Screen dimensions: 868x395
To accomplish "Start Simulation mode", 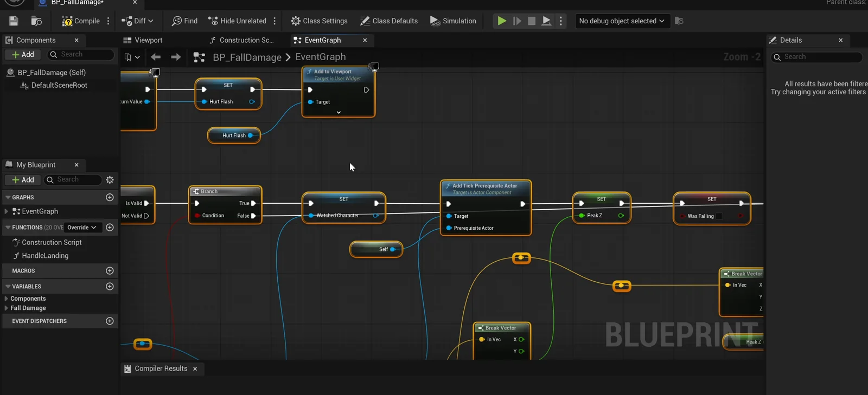I will point(453,21).
